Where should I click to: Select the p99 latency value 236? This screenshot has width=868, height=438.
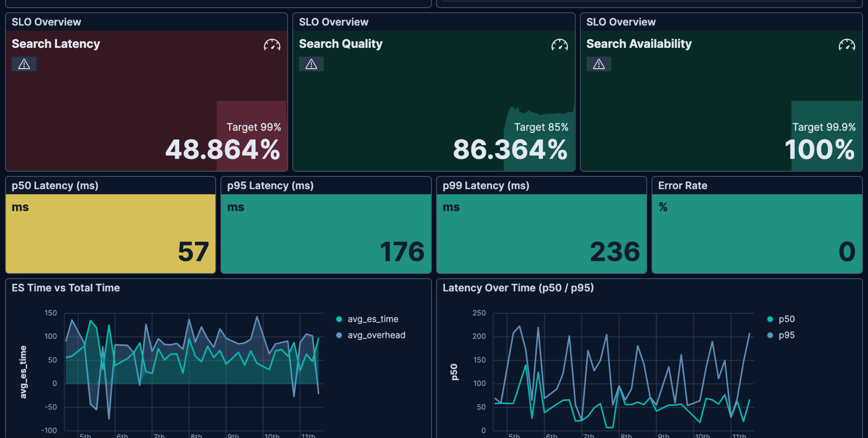[615, 252]
